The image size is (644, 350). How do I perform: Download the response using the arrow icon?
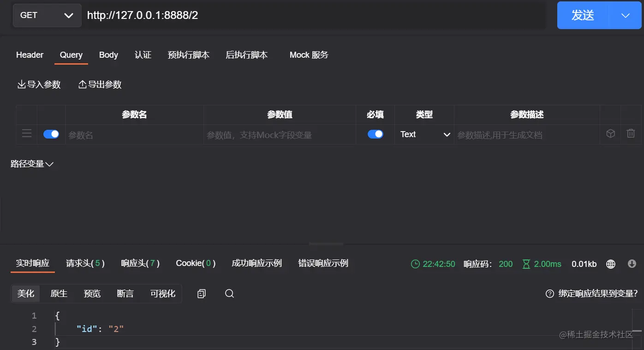[632, 264]
